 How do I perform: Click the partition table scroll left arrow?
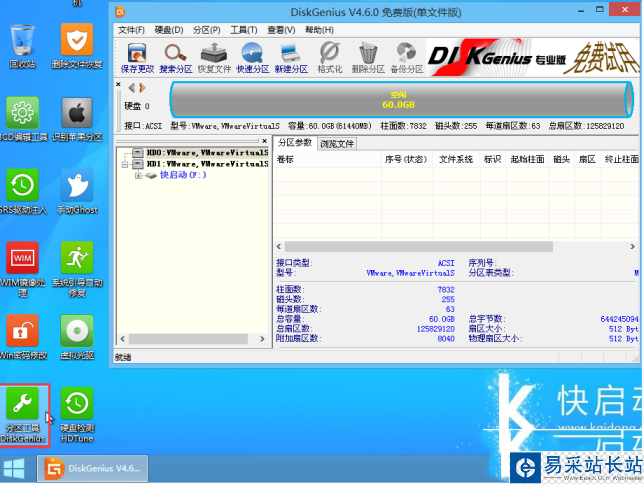coord(279,247)
